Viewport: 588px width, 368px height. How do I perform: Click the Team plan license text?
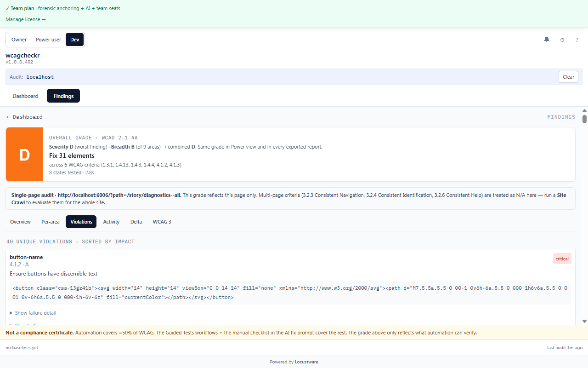[63, 8]
